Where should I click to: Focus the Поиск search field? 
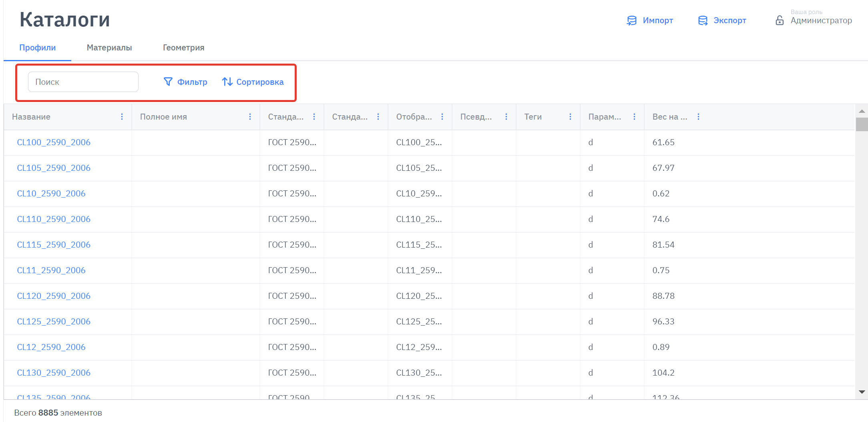83,82
